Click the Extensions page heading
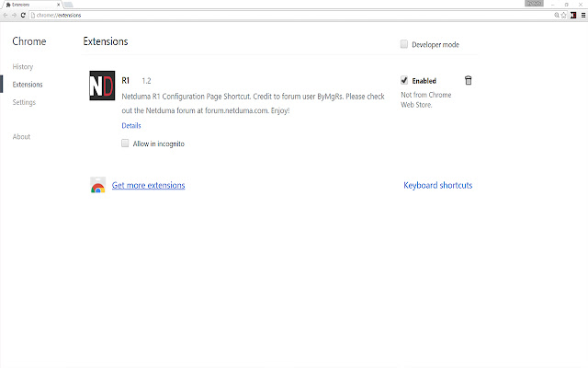The width and height of the screenshot is (588, 368). click(x=106, y=41)
